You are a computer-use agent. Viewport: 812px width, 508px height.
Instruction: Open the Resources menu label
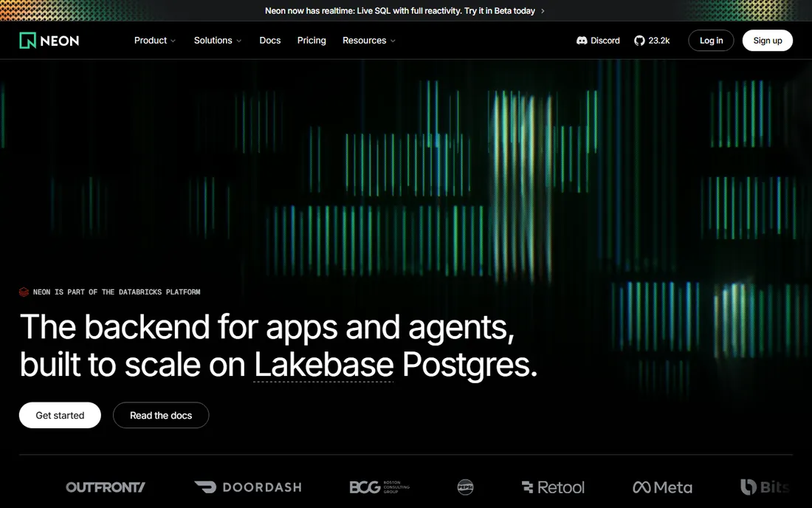pos(364,41)
